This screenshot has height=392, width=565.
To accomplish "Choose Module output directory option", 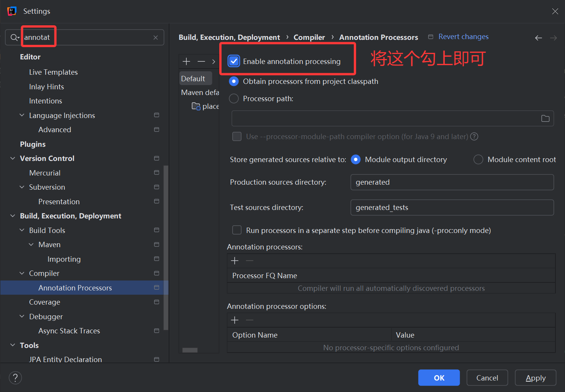I will pos(356,159).
